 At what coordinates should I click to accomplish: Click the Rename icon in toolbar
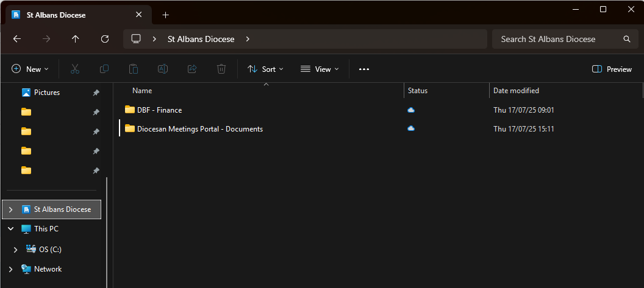pos(163,69)
